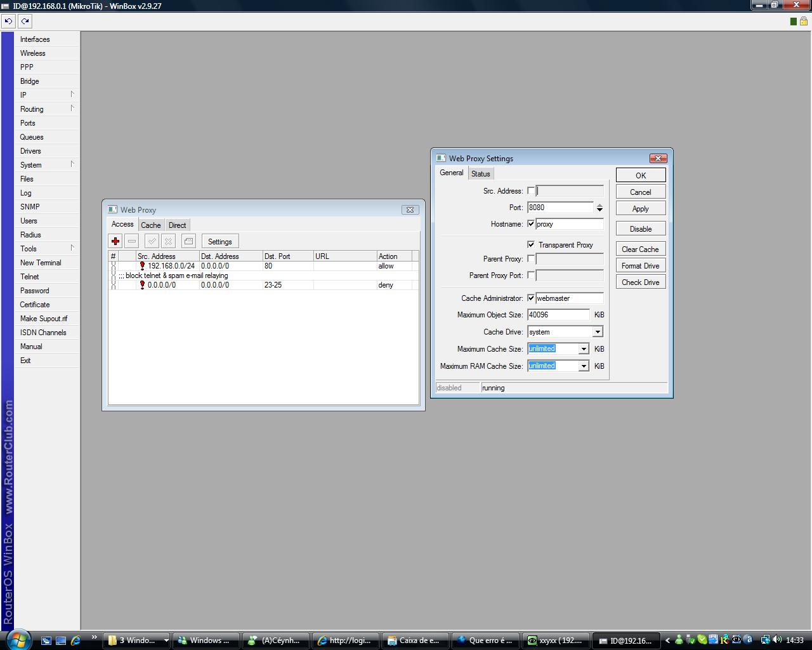Toggle the Hostname checkbox
Image resolution: width=812 pixels, height=650 pixels.
point(531,224)
